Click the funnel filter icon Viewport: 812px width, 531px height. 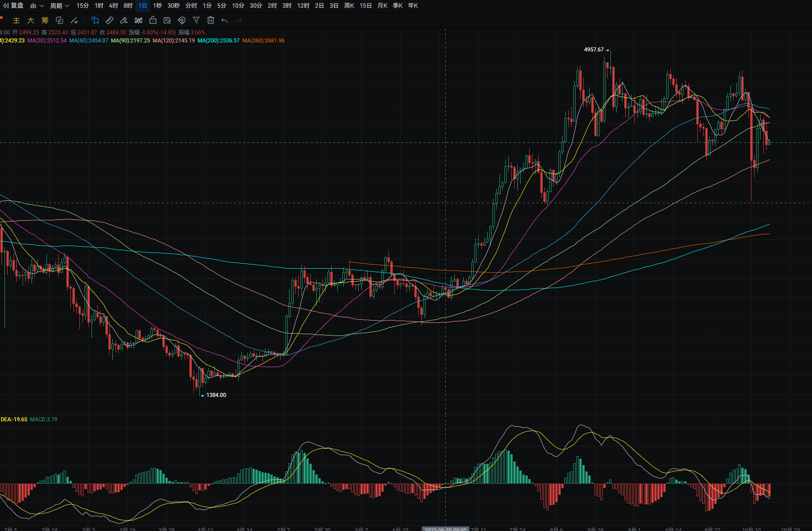[196, 20]
